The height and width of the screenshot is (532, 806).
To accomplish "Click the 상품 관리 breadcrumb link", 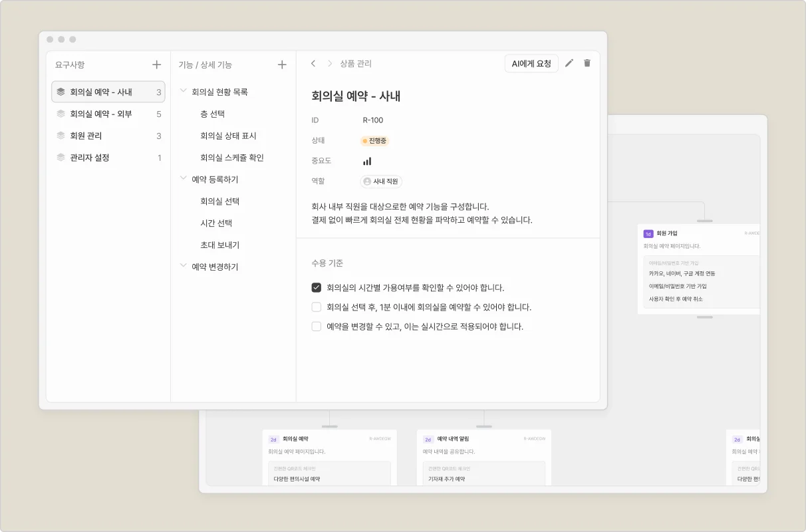I will (356, 64).
